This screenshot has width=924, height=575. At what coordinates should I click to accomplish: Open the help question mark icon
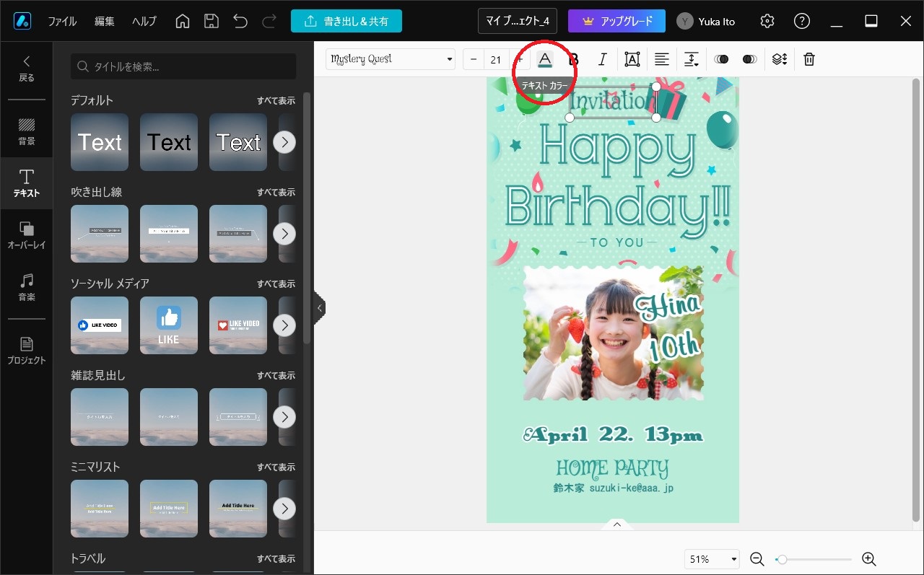(802, 22)
